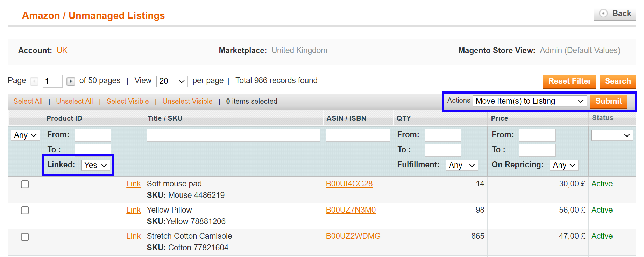This screenshot has height=257, width=644.
Task: Check the Yellow Pillow row checkbox
Action: 25,210
